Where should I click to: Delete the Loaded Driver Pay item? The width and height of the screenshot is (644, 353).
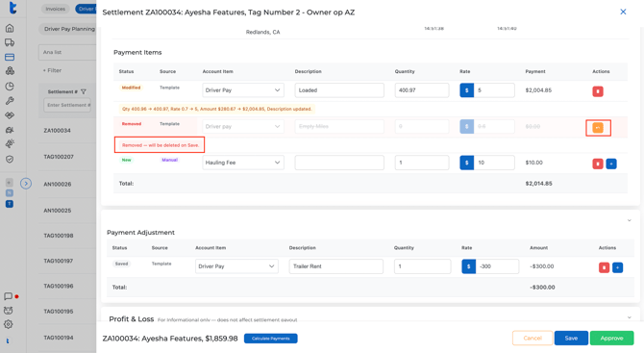[x=598, y=91]
